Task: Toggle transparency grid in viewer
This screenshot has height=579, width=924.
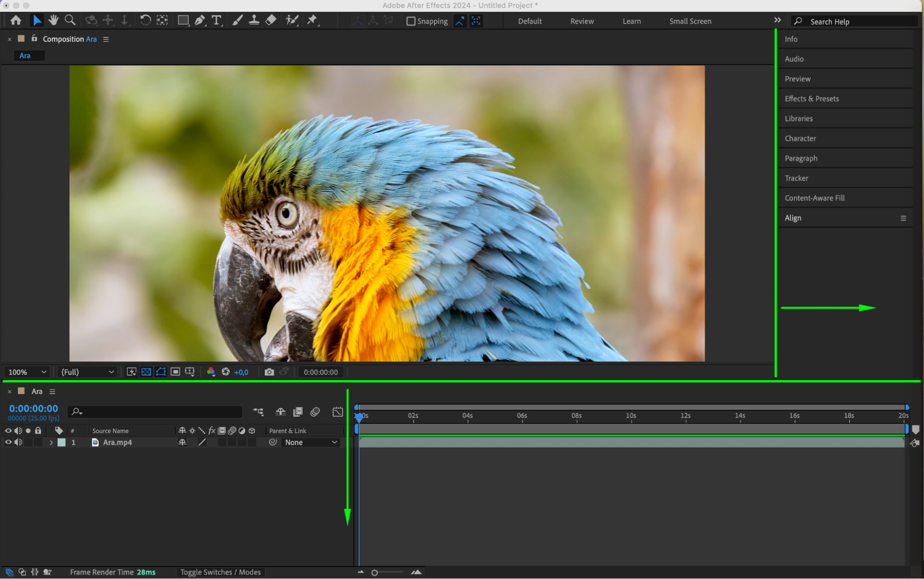Action: [x=146, y=372]
